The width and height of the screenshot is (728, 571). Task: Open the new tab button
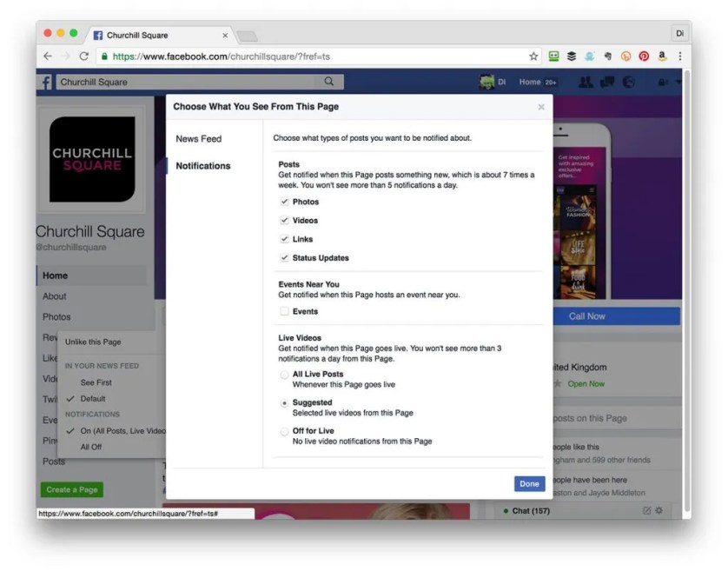[247, 37]
